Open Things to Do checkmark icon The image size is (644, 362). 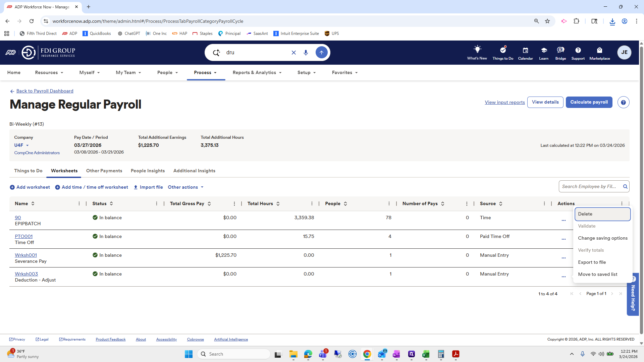pos(502,50)
